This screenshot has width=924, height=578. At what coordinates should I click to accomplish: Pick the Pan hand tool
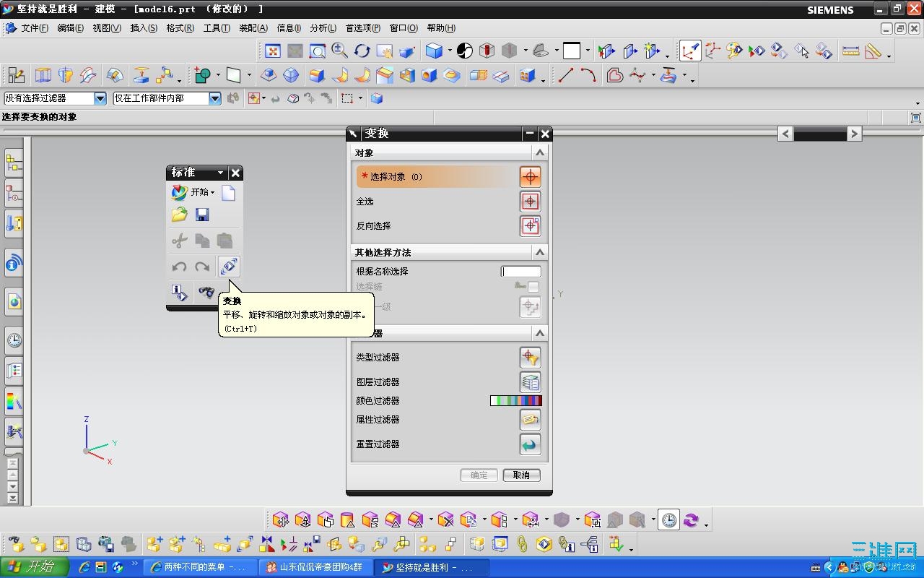point(384,51)
